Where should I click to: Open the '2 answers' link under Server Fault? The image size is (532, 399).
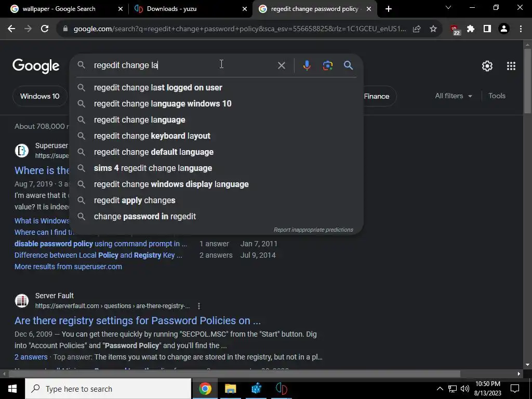[x=31, y=357]
